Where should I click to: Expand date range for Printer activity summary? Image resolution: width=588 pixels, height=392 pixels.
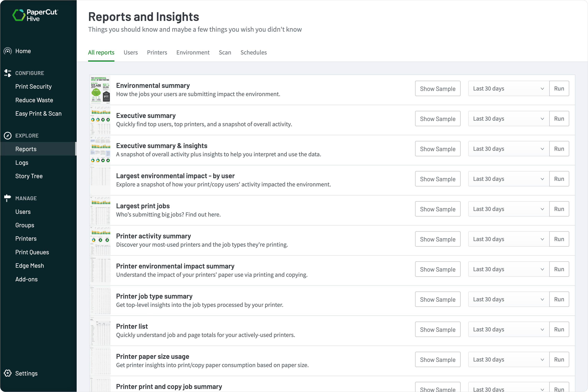pyautogui.click(x=509, y=239)
